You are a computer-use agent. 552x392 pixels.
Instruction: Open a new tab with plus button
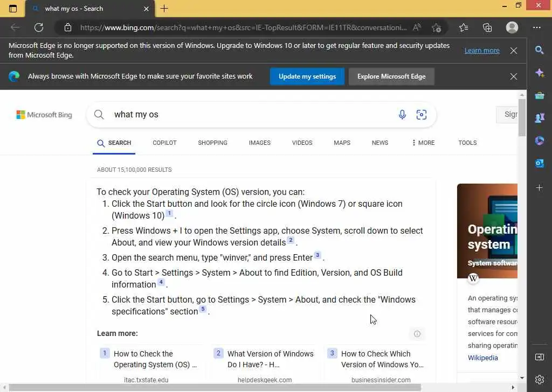164,9
